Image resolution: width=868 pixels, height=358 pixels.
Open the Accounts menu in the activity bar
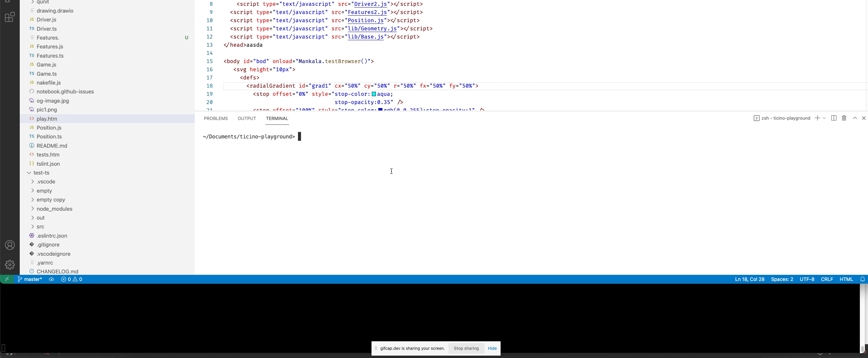[x=10, y=244]
